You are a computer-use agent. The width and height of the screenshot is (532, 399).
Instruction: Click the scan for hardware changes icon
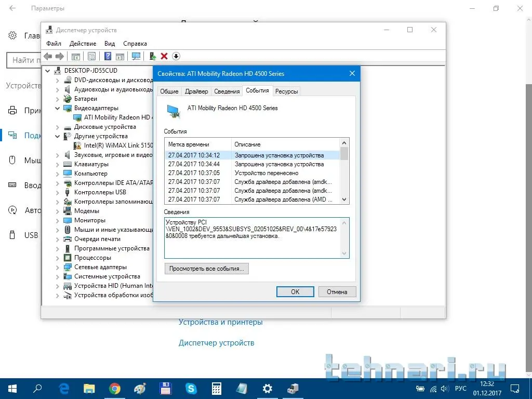[136, 56]
